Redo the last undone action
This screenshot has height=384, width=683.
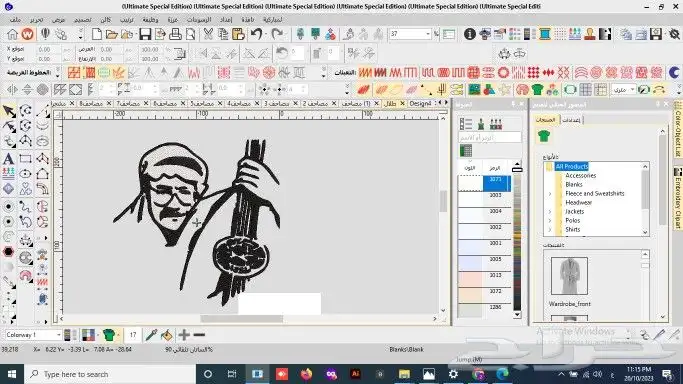(x=277, y=34)
